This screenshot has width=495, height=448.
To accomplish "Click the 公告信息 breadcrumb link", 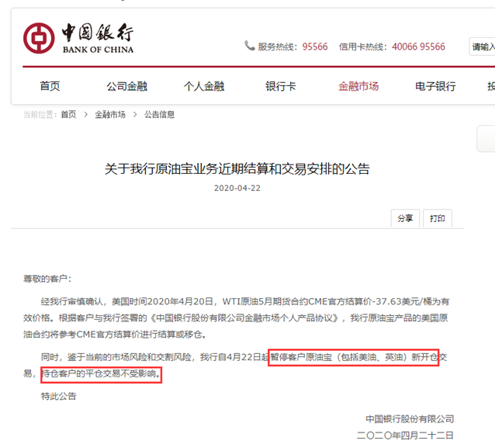I will tap(159, 114).
